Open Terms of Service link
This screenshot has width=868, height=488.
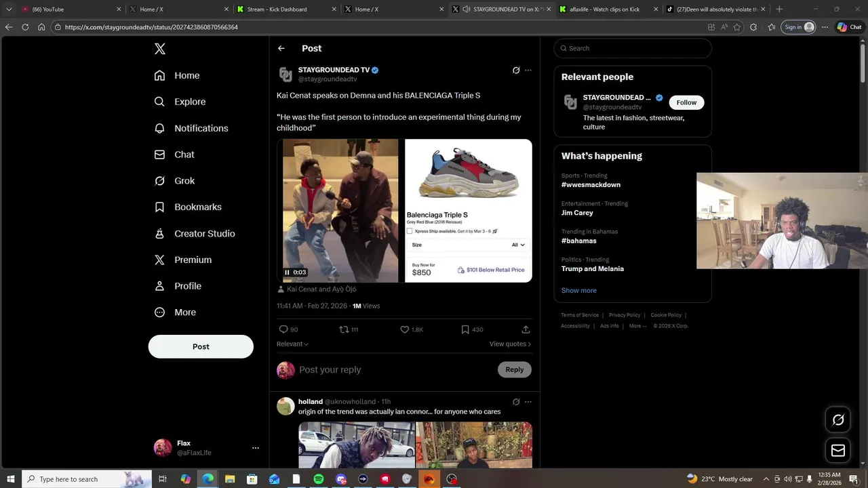(580, 315)
